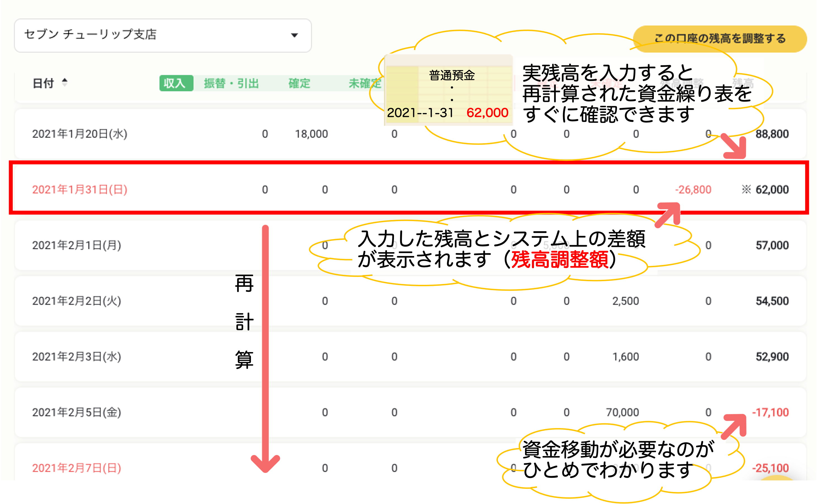Click the ※ mark beside 62,000
Screen dimensions: 817x504
746,189
